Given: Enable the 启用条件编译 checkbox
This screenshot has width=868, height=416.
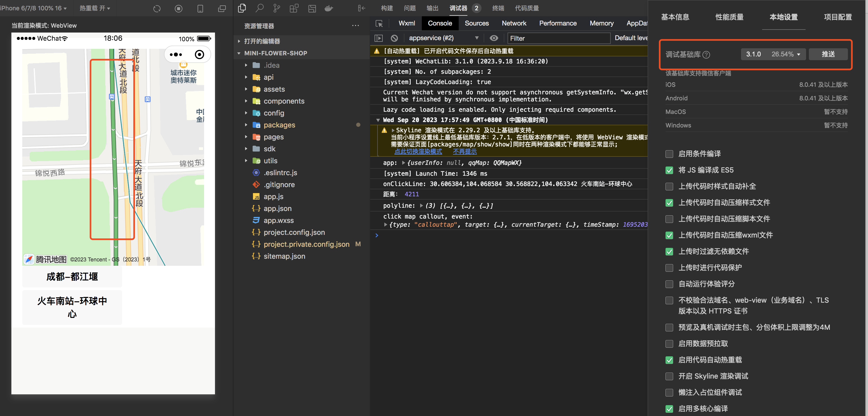Looking at the screenshot, I should pos(669,154).
